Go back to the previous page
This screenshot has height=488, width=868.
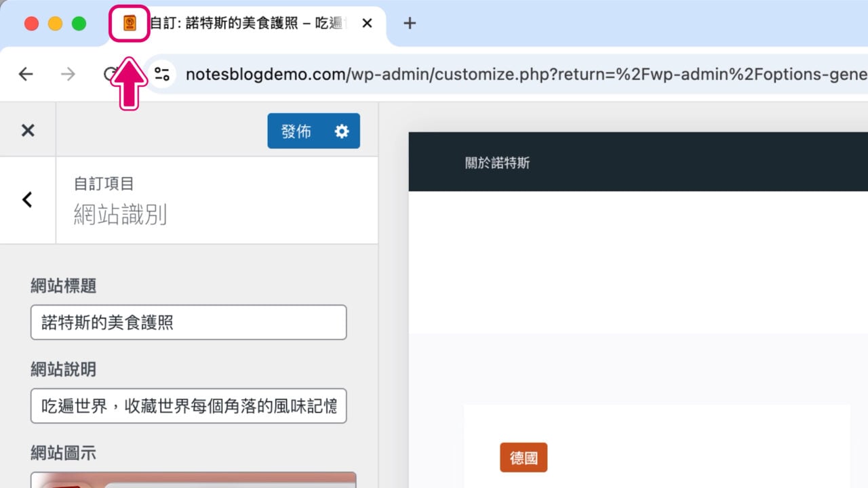click(26, 74)
